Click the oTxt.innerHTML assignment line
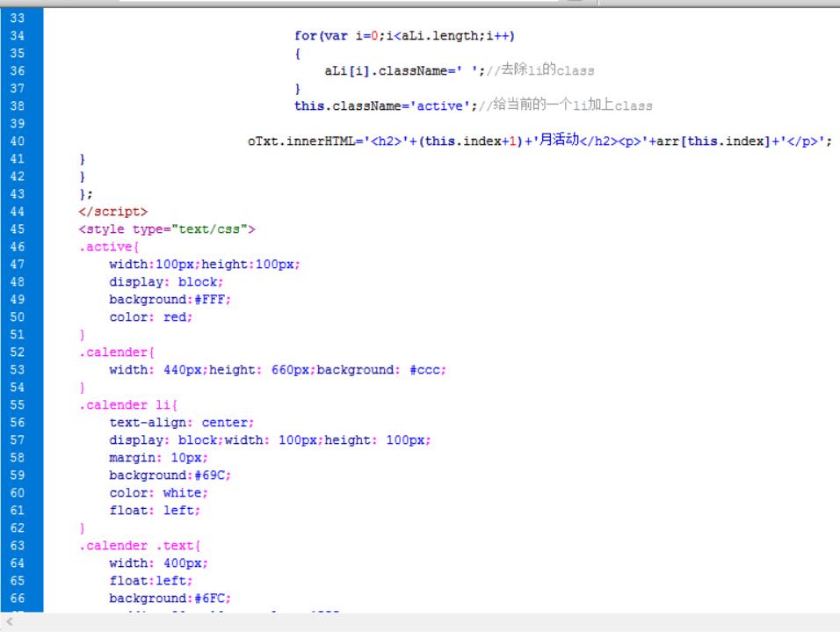This screenshot has height=632, width=840. click(x=540, y=141)
